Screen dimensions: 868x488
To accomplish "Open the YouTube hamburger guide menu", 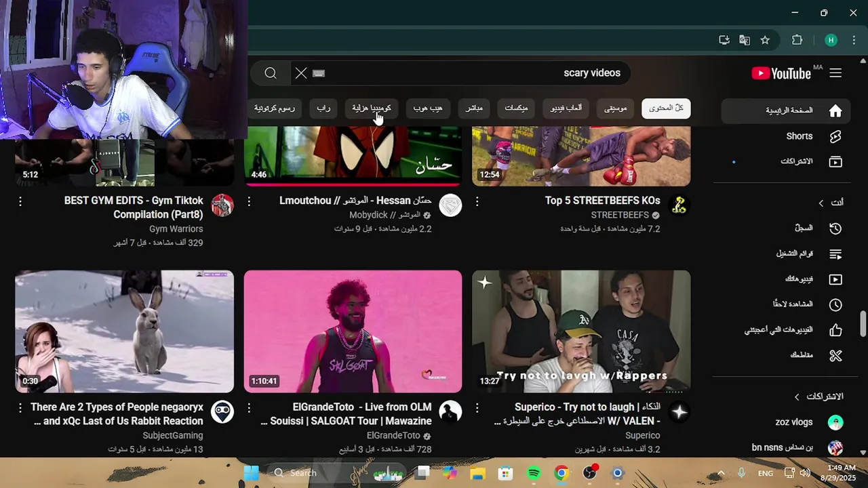I will click(x=835, y=73).
